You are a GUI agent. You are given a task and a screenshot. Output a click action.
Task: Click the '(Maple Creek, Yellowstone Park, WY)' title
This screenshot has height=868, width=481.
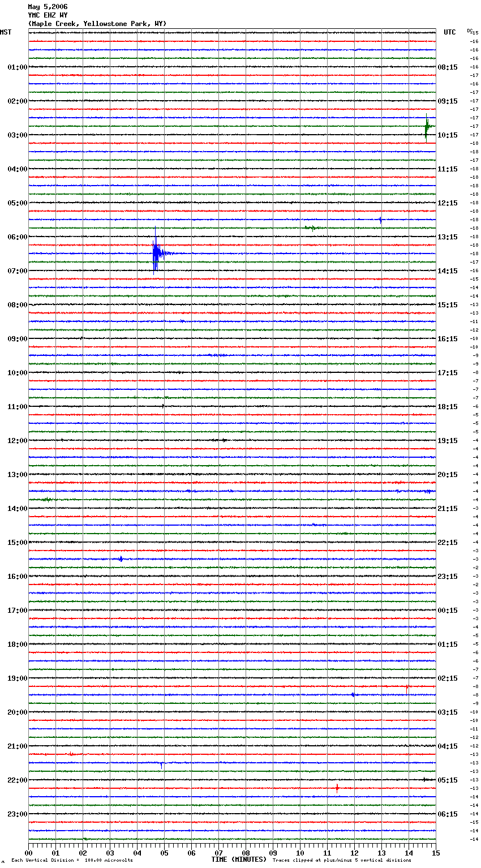point(97,24)
